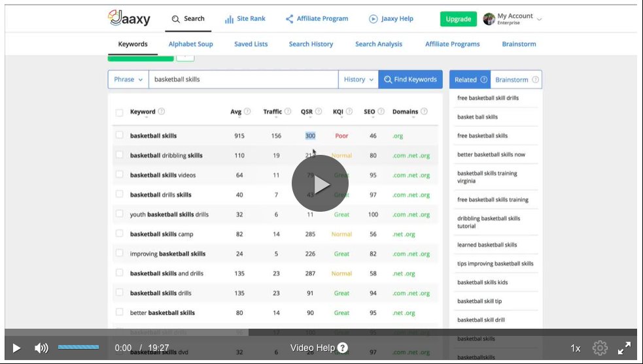Click the help icon on the Related tab

[484, 80]
